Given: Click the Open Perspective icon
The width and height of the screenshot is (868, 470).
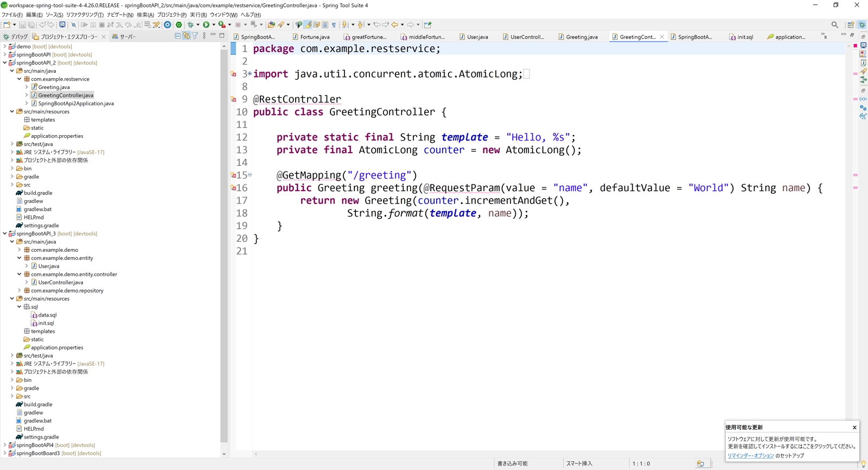Looking at the screenshot, I should click(x=851, y=24).
